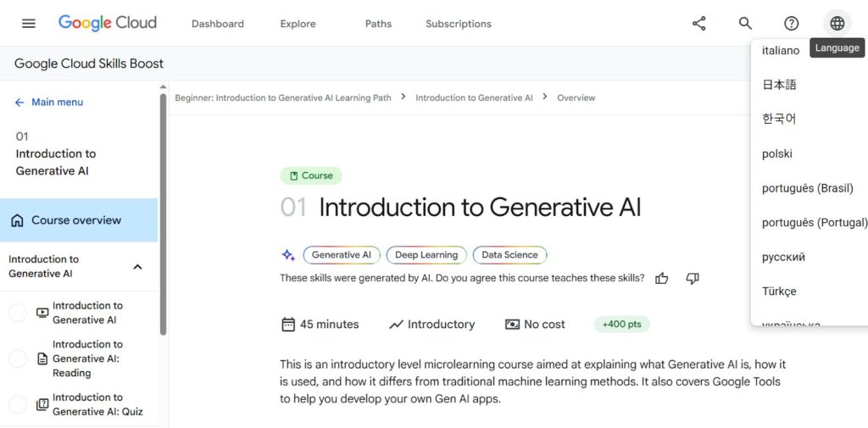Open the hamburger navigation menu

coord(29,23)
